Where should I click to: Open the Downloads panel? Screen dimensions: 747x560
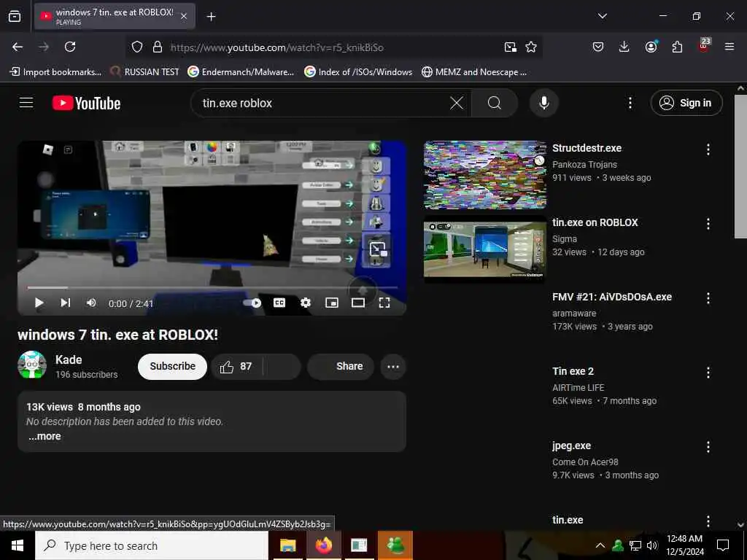click(624, 47)
